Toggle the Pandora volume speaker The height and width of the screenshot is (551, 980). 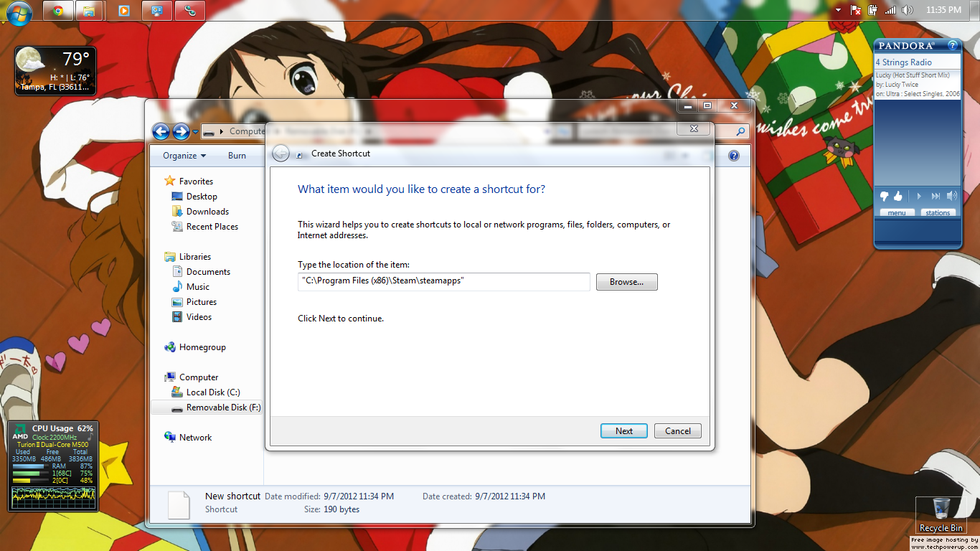pos(951,196)
